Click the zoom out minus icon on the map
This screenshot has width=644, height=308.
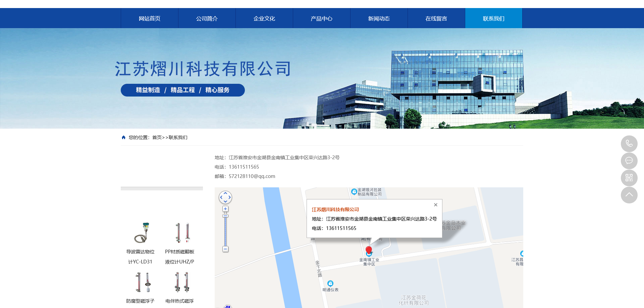pyautogui.click(x=225, y=249)
